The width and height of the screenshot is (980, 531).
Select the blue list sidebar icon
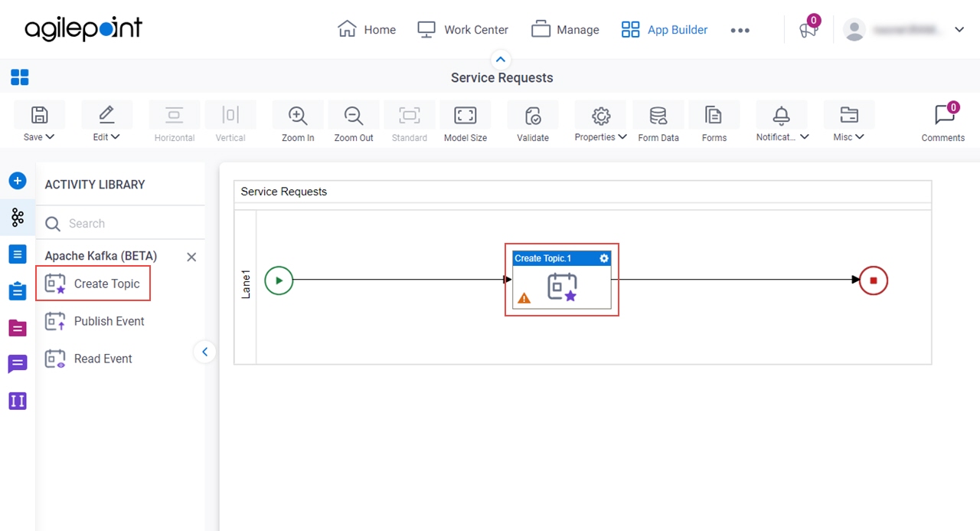(18, 254)
